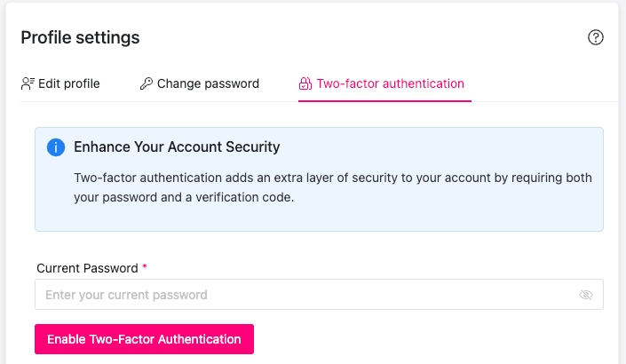Viewport: 626px width, 364px height.
Task: Click the key icon beside Change password
Action: (x=147, y=83)
